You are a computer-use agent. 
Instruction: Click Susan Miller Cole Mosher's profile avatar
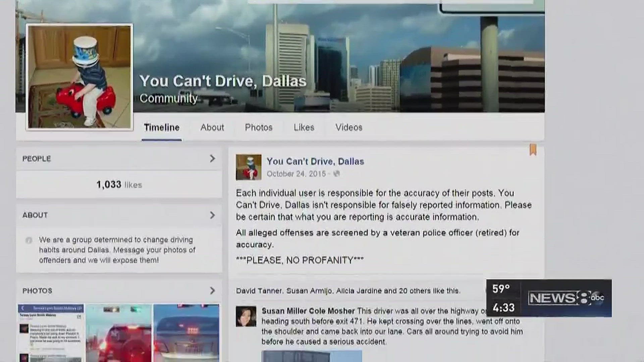click(246, 317)
